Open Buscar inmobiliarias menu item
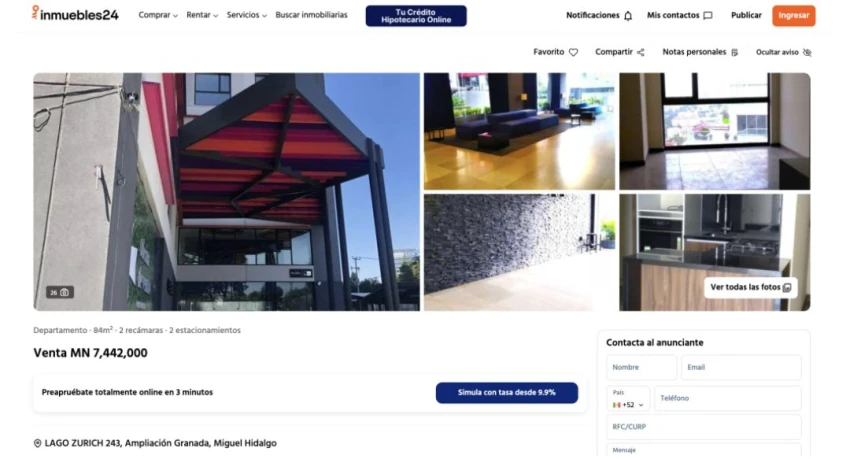This screenshot has width=850, height=459. tap(311, 15)
